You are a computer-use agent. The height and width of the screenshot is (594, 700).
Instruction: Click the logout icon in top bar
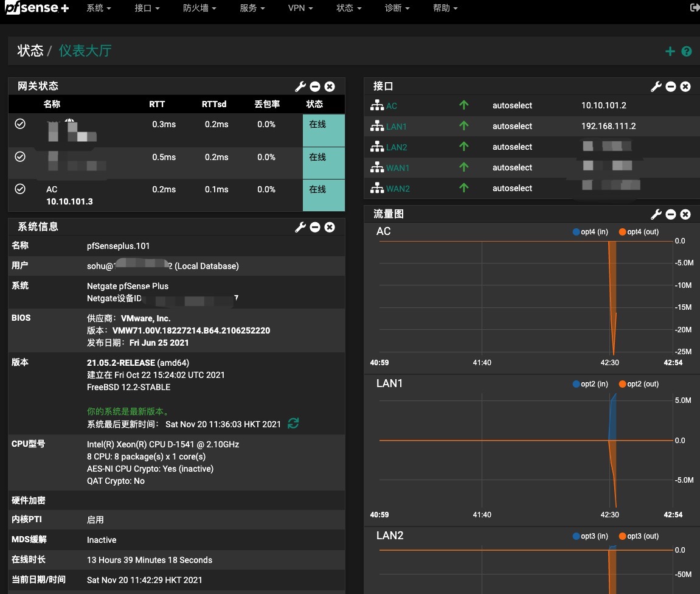click(695, 8)
